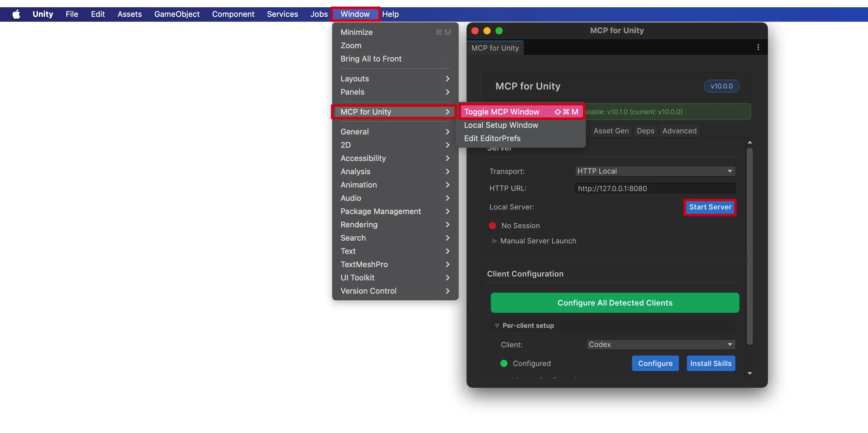This screenshot has width=868, height=433.
Task: Expand the Rendering submenu
Action: click(395, 225)
